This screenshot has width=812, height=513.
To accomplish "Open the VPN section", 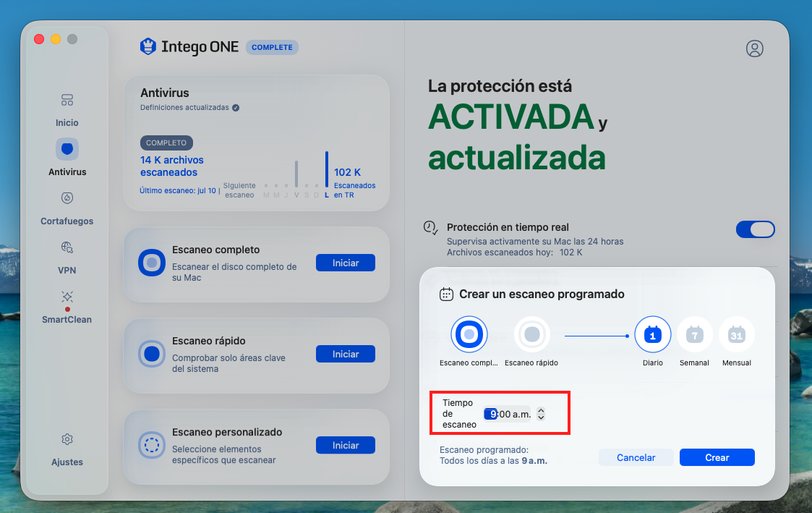I will [67, 258].
